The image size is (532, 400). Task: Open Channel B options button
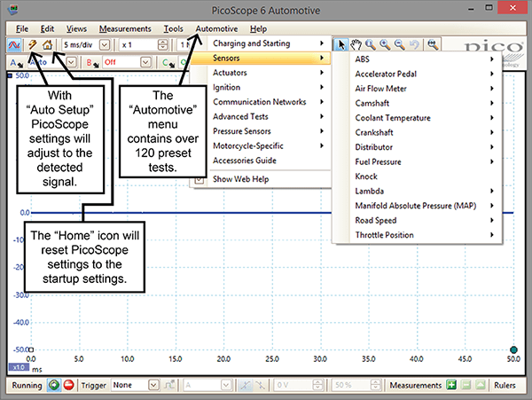tap(92, 63)
